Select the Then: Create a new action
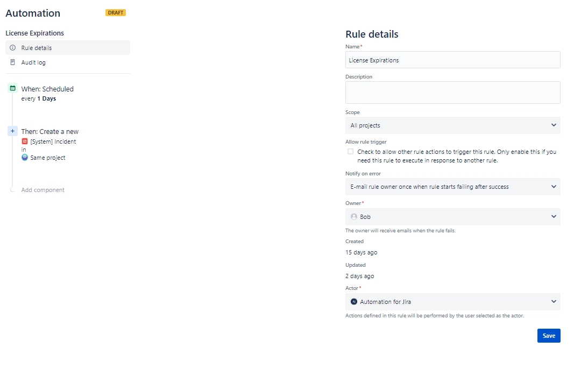The width and height of the screenshot is (588, 376). tap(50, 132)
